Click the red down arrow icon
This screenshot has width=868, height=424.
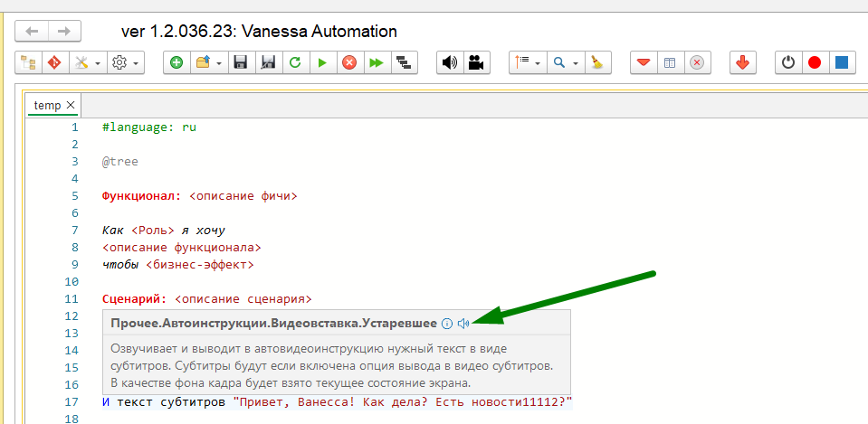click(743, 62)
